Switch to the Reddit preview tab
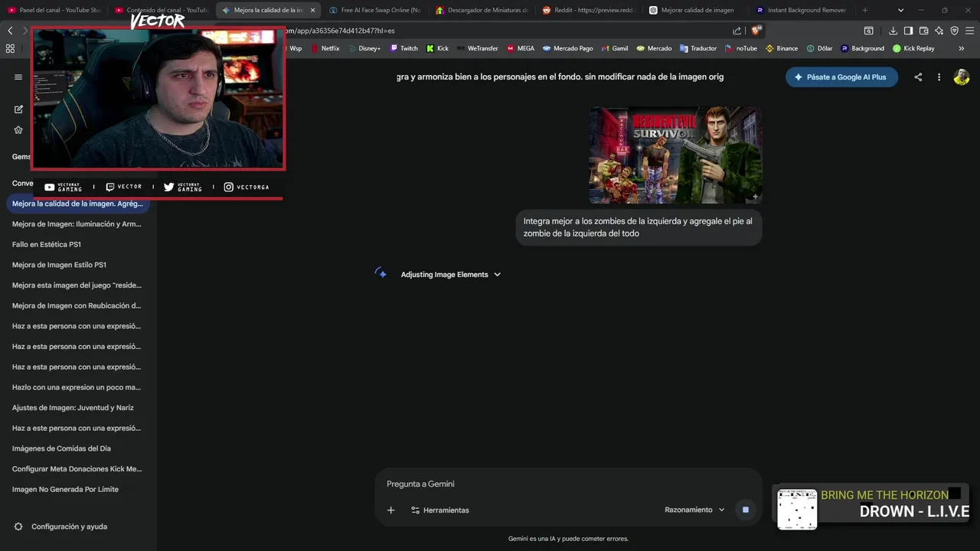Image resolution: width=980 pixels, height=551 pixels. [589, 10]
